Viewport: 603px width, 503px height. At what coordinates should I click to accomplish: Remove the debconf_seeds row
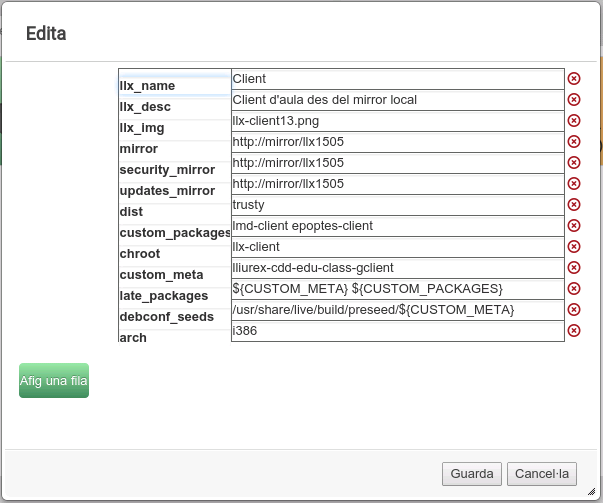click(x=574, y=310)
